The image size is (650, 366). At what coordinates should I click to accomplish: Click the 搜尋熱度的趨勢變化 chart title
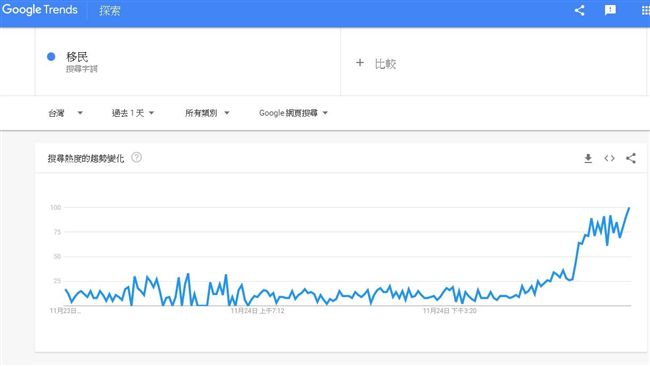tap(86, 158)
